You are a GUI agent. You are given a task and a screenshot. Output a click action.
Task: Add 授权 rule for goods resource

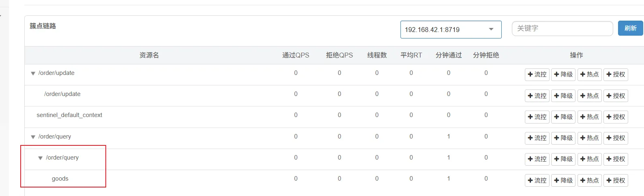tap(616, 180)
